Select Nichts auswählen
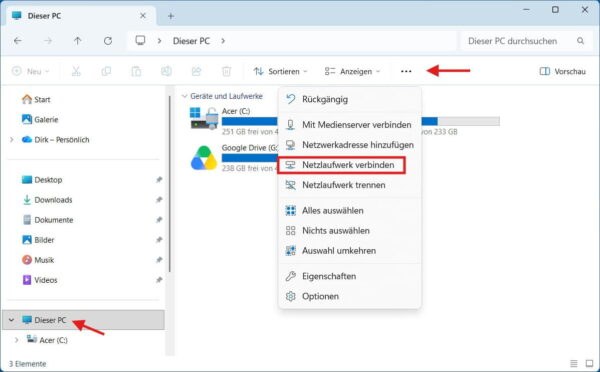 click(x=350, y=231)
